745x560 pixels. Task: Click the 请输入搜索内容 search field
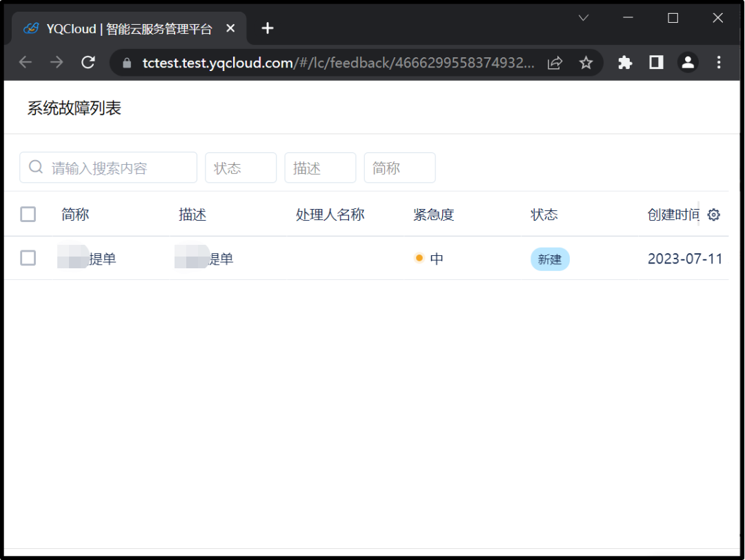coord(117,168)
